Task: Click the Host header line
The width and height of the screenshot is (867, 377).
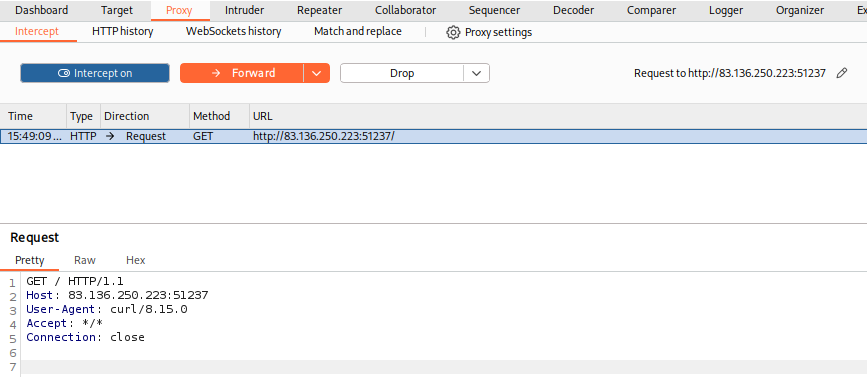Action: 117,296
